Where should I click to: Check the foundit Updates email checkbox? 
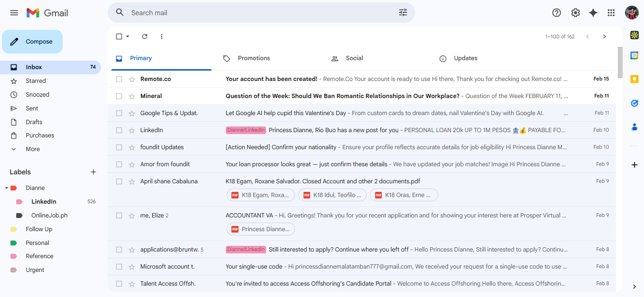119,147
